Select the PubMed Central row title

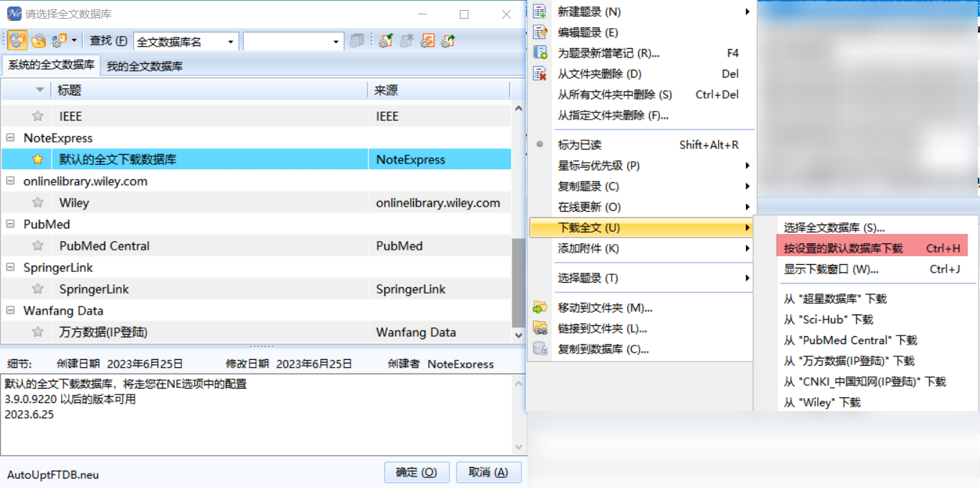click(104, 246)
